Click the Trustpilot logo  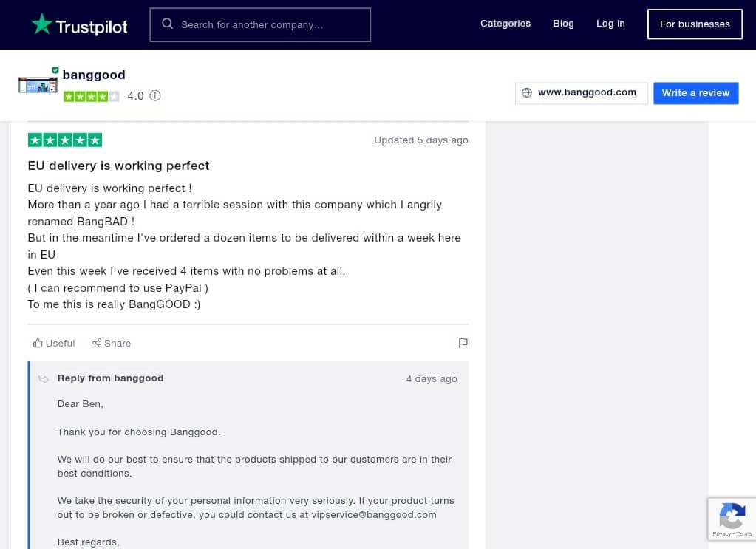(79, 24)
